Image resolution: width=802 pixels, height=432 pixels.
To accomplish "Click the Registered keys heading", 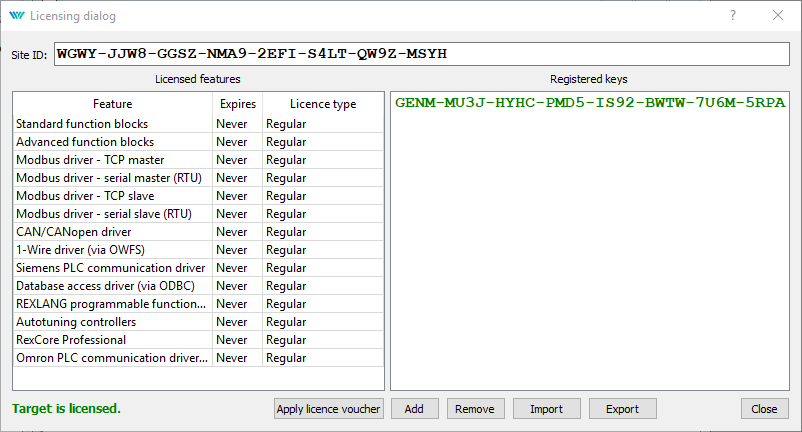I will pyautogui.click(x=589, y=79).
